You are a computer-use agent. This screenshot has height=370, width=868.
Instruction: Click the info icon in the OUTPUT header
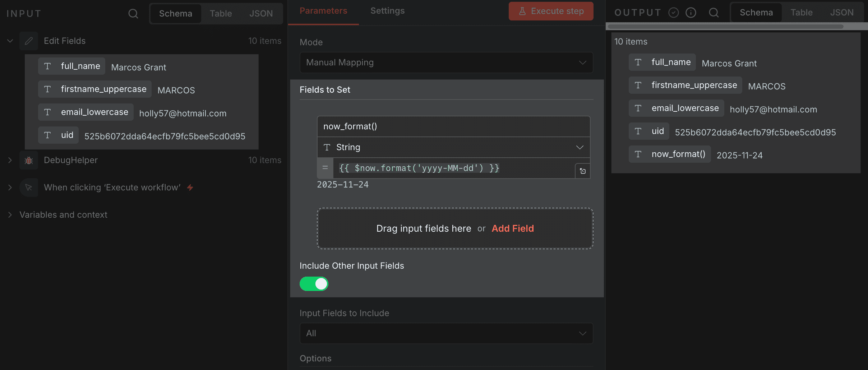pos(691,13)
